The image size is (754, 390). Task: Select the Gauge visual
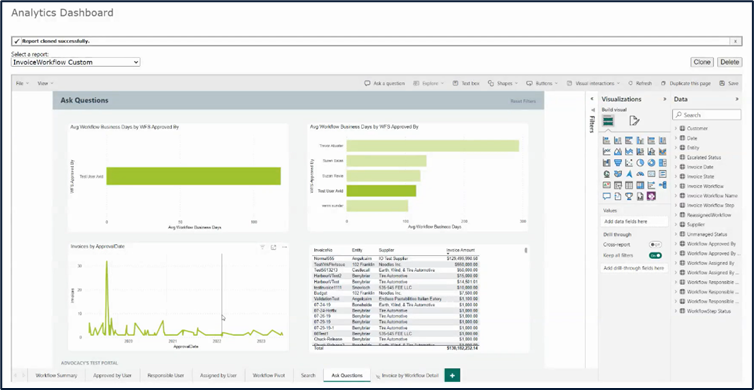pos(640,174)
